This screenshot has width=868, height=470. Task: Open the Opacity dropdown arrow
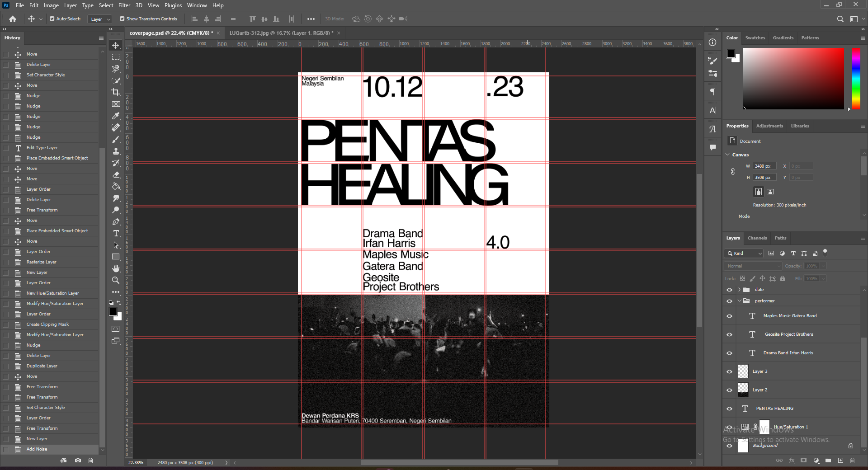pyautogui.click(x=824, y=266)
